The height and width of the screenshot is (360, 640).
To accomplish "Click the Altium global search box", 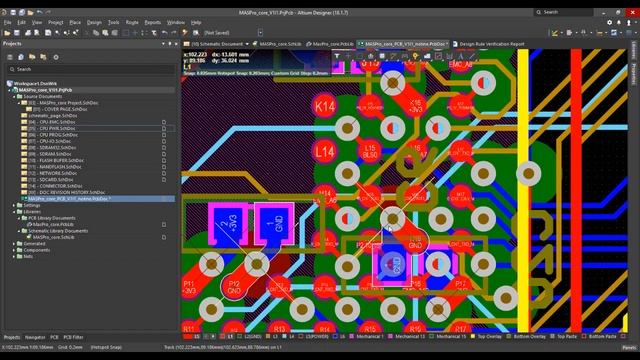I will pos(564,12).
